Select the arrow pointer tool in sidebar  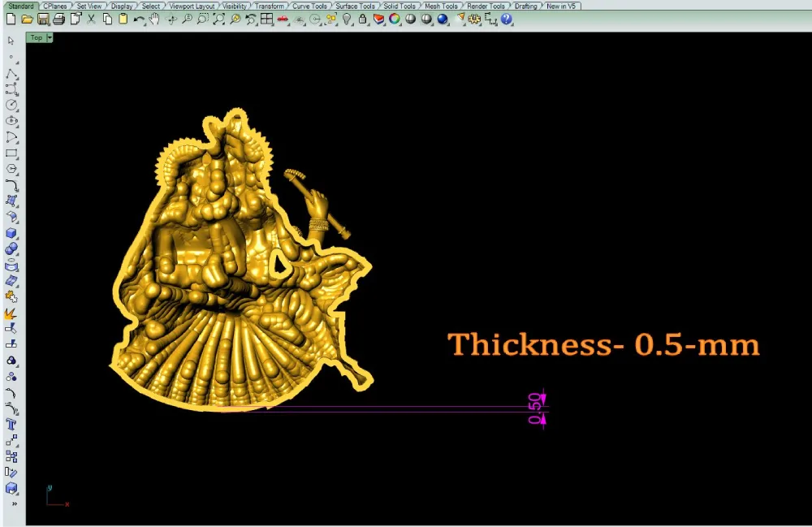coord(11,41)
